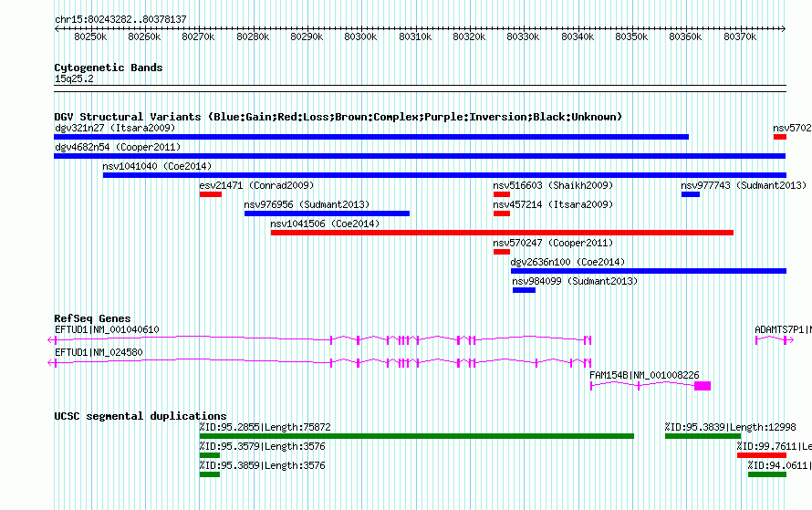
Task: Click the 80350k ruler tick label
Action: tap(631, 36)
